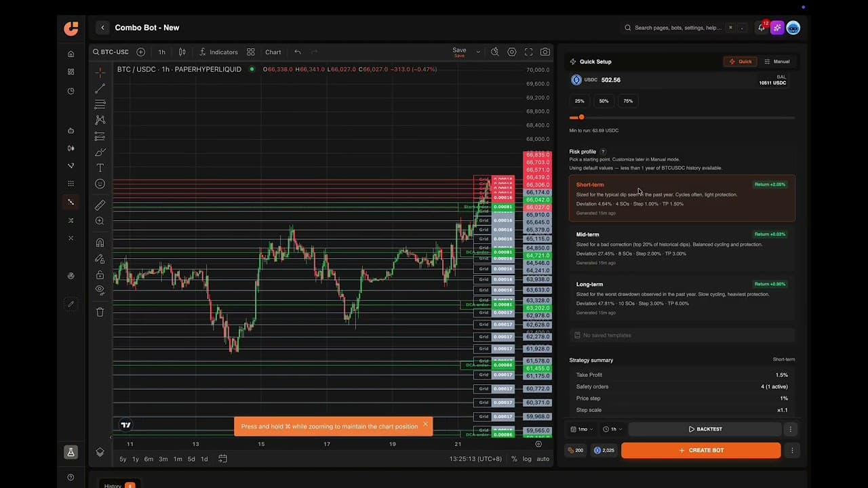The image size is (868, 488).
Task: Toggle the auto price scale
Action: point(543,459)
